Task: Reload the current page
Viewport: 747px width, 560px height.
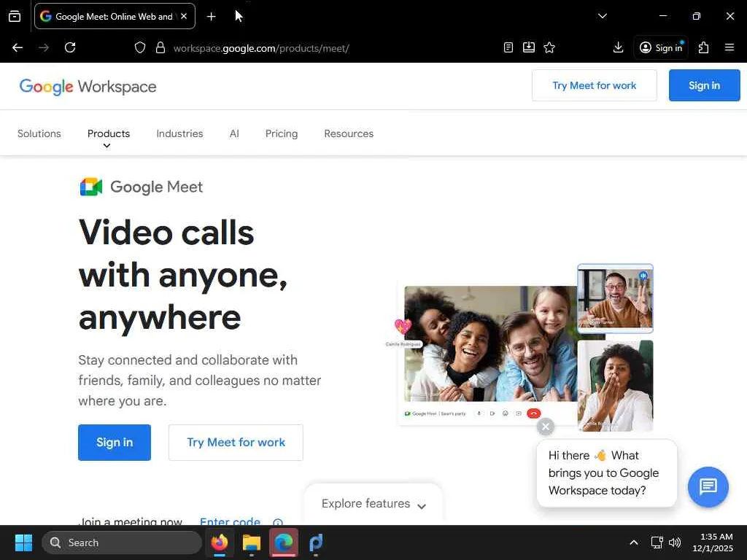Action: (70, 47)
